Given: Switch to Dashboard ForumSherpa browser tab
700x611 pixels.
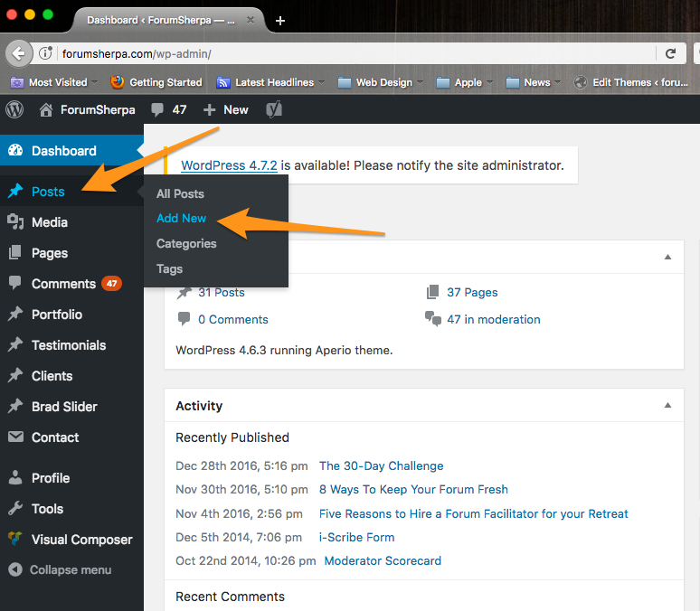Looking at the screenshot, I should coord(161,20).
